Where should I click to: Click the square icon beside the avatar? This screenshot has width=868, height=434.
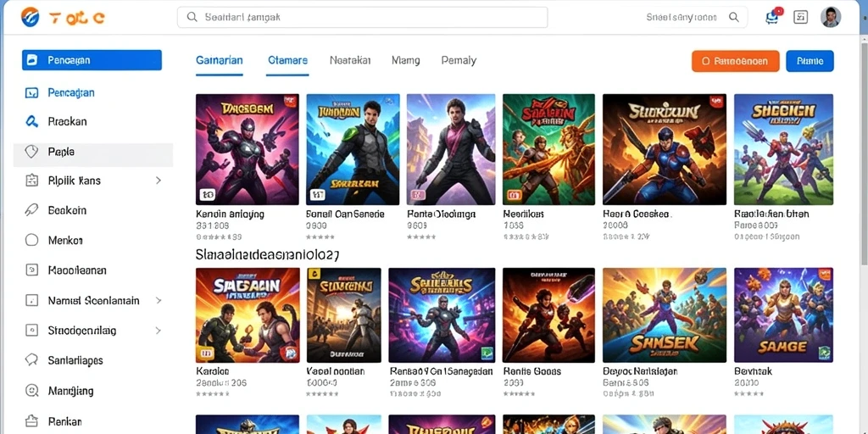(800, 17)
